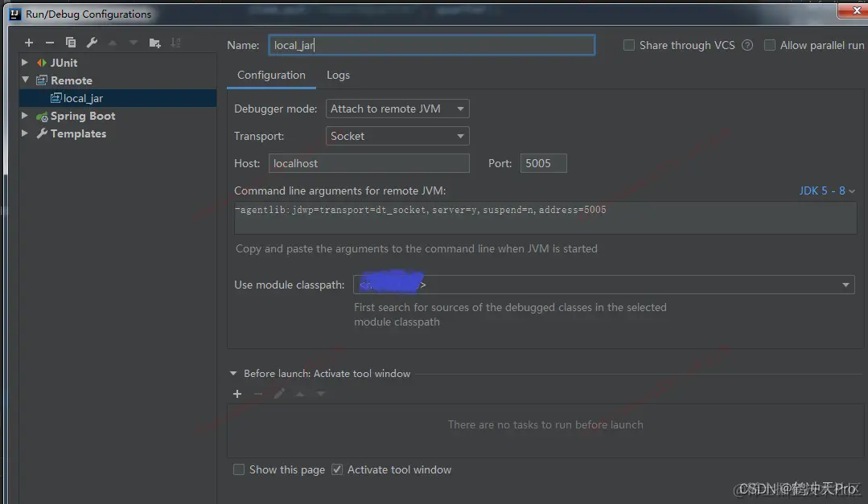Move configuration up in the list
The height and width of the screenshot is (504, 868).
pyautogui.click(x=113, y=43)
